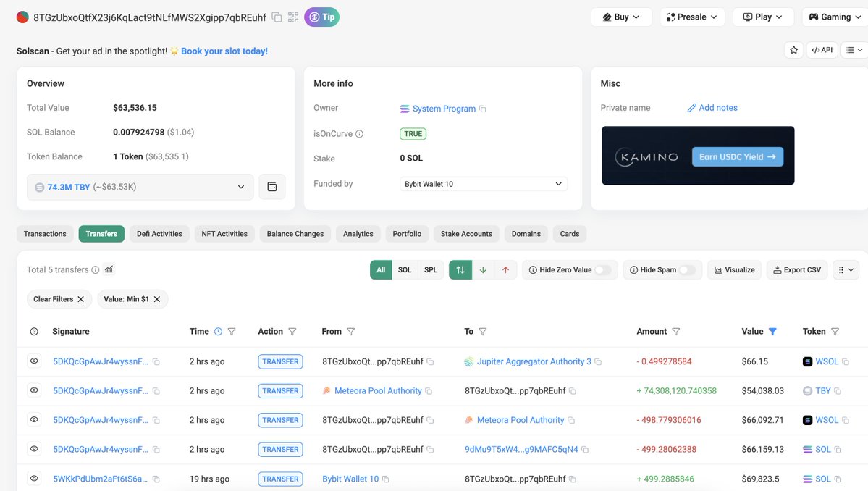868x491 pixels.
Task: Star this account as favorite
Action: tap(794, 50)
